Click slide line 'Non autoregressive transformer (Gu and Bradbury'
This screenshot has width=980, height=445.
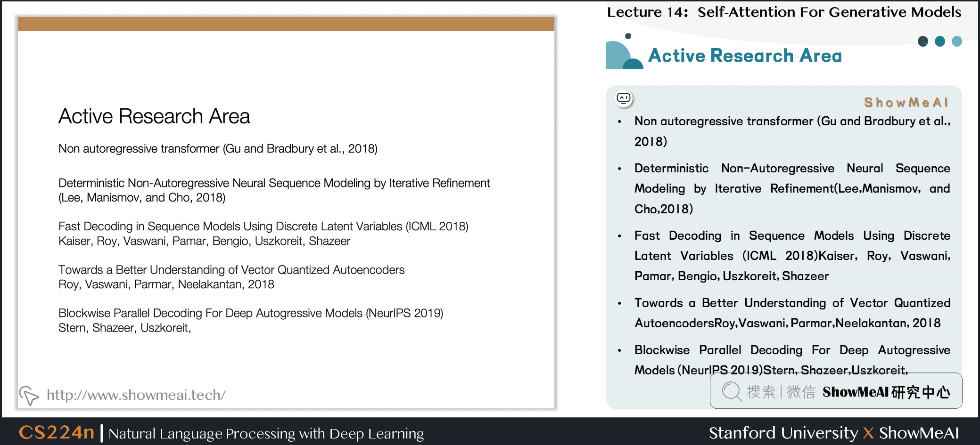tap(218, 149)
